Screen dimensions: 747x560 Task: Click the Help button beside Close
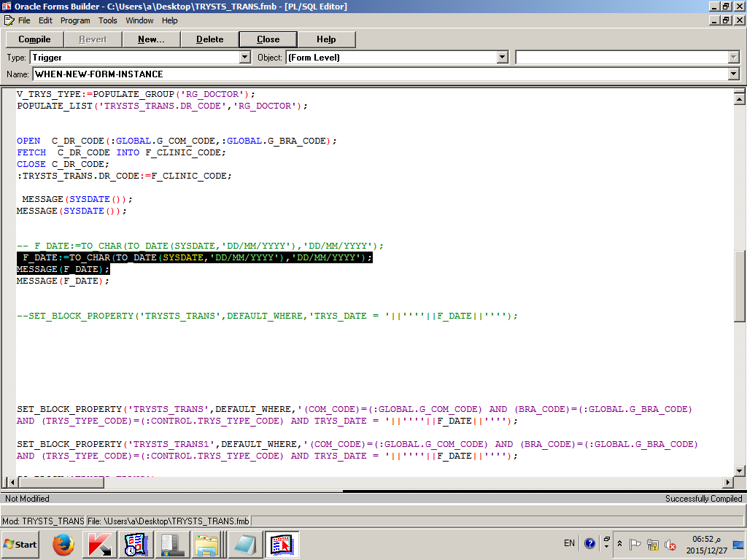coord(326,39)
